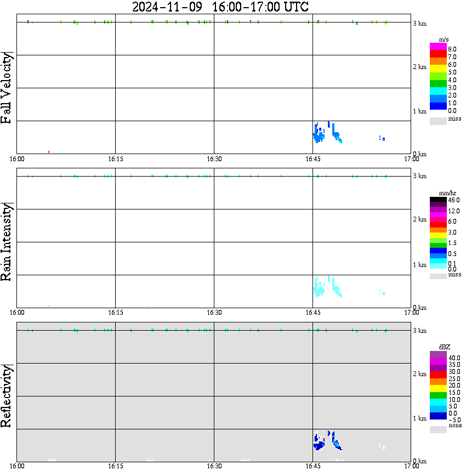This screenshot has width=466, height=476.
Task: Click the 16:15 tick under Fall Velocity
Action: [x=115, y=159]
